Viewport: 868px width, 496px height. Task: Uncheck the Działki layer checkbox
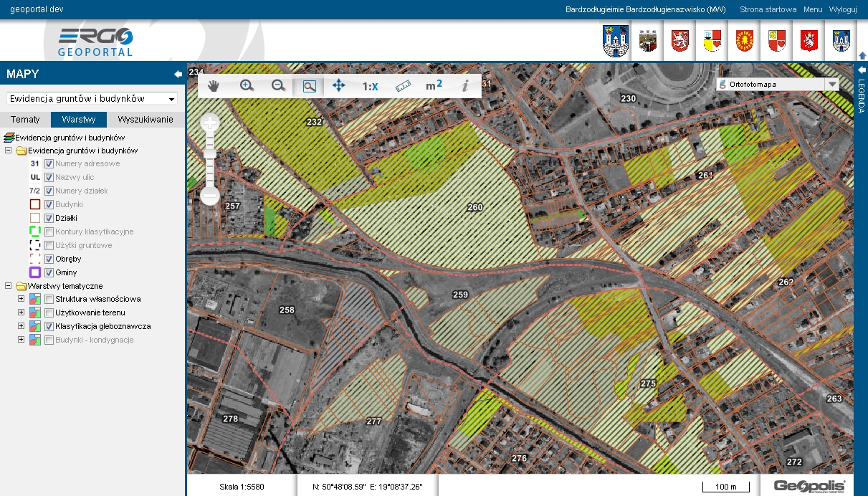tap(49, 218)
